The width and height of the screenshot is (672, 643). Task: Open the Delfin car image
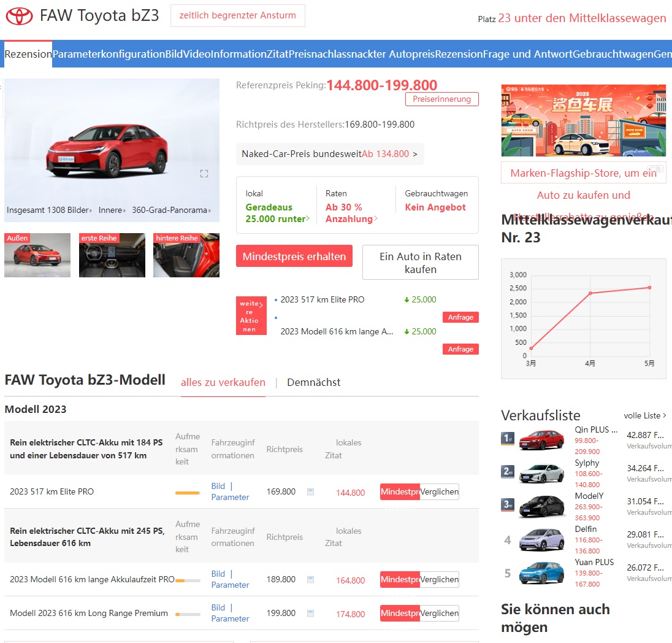click(x=542, y=539)
